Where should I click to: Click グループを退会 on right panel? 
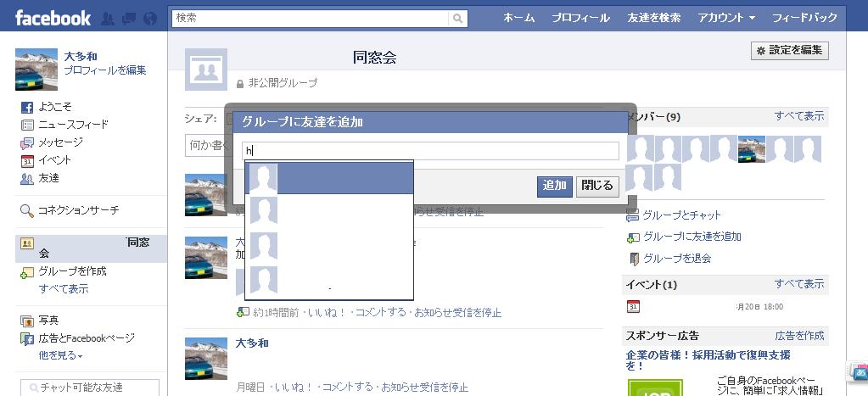pyautogui.click(x=677, y=259)
